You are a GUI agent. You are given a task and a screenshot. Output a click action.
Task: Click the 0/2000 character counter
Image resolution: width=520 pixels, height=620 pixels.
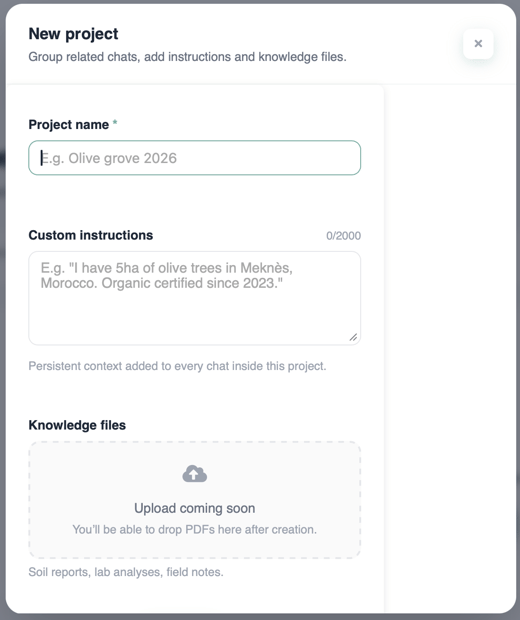343,236
